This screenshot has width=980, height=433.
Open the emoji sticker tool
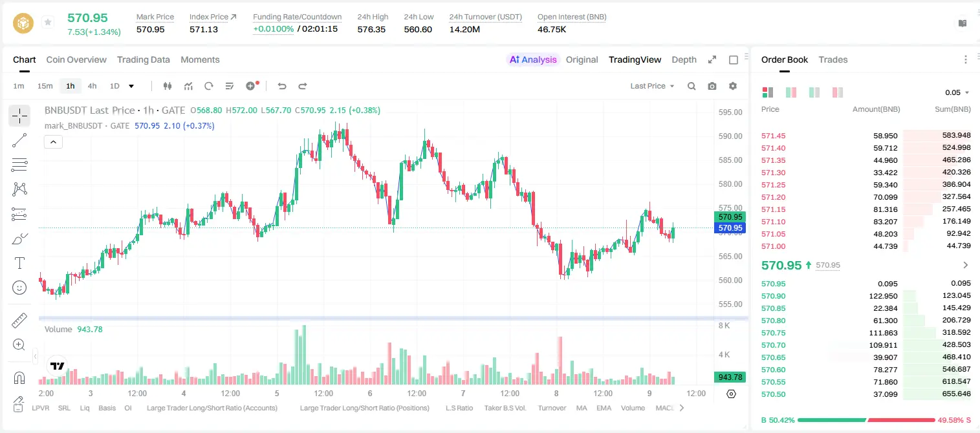coord(19,288)
